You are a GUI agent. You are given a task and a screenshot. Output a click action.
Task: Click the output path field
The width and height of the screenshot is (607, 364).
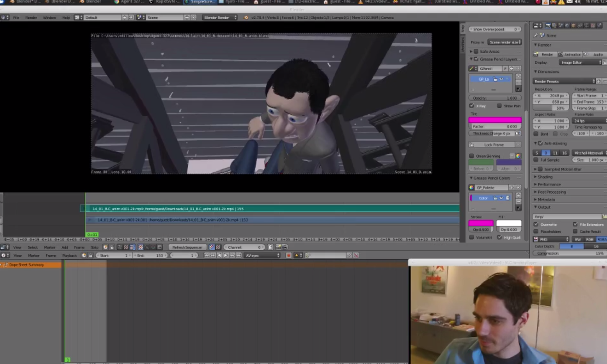(x=567, y=216)
